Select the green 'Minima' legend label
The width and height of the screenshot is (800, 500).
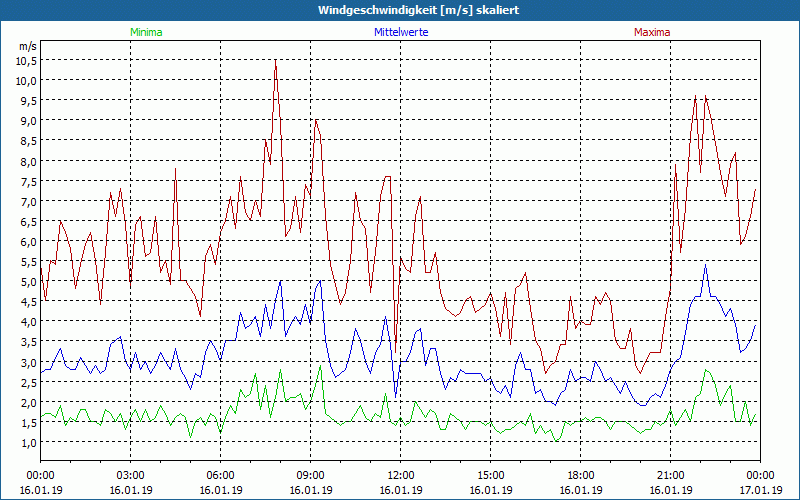[x=146, y=32]
